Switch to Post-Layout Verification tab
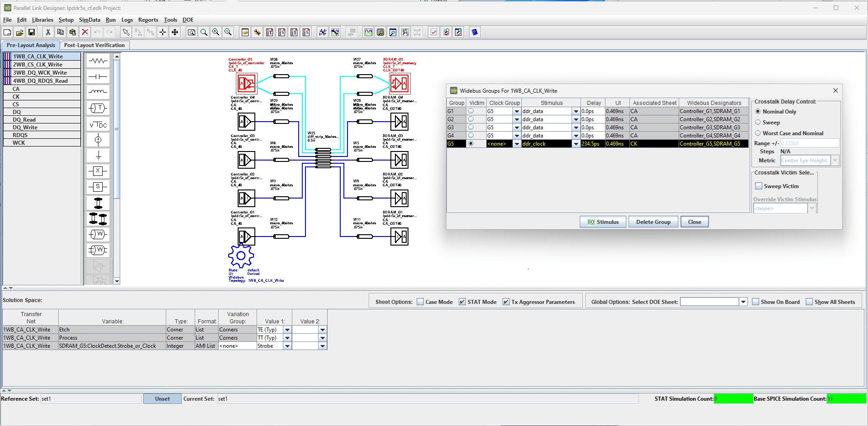 (x=94, y=45)
